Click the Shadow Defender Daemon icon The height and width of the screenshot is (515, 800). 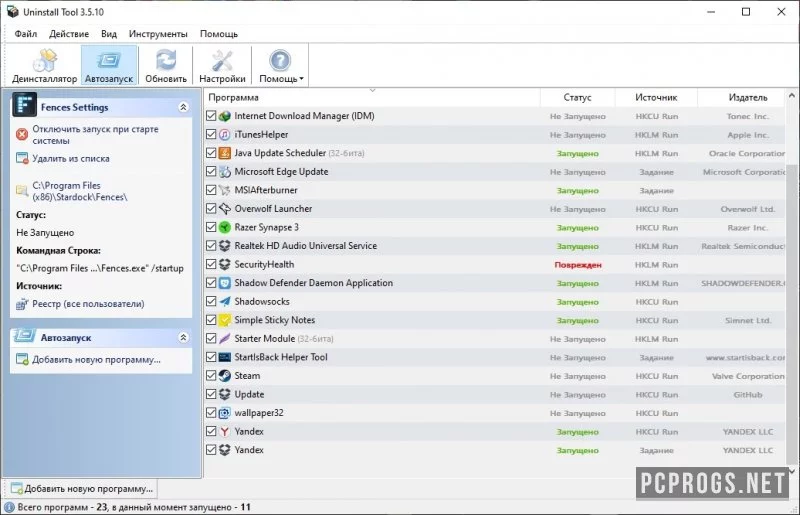(x=224, y=283)
